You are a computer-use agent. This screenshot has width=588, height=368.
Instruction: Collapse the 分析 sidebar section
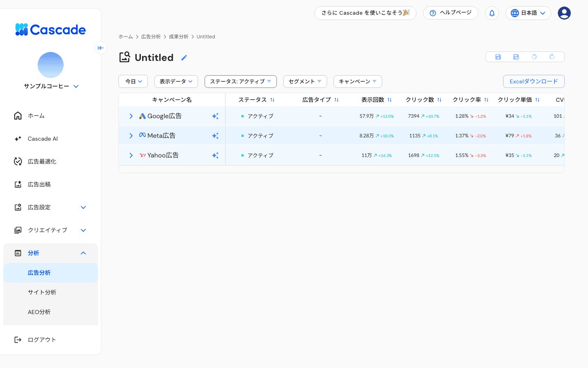(83, 253)
